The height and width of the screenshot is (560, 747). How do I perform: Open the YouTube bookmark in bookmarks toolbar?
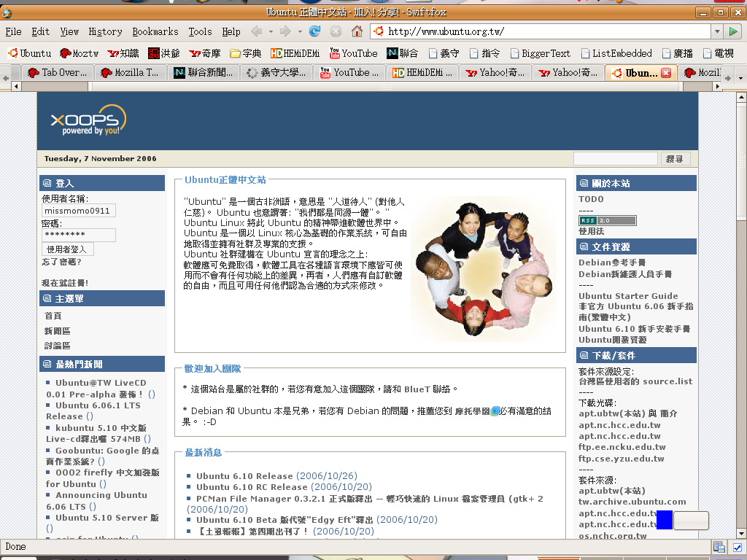point(353,53)
